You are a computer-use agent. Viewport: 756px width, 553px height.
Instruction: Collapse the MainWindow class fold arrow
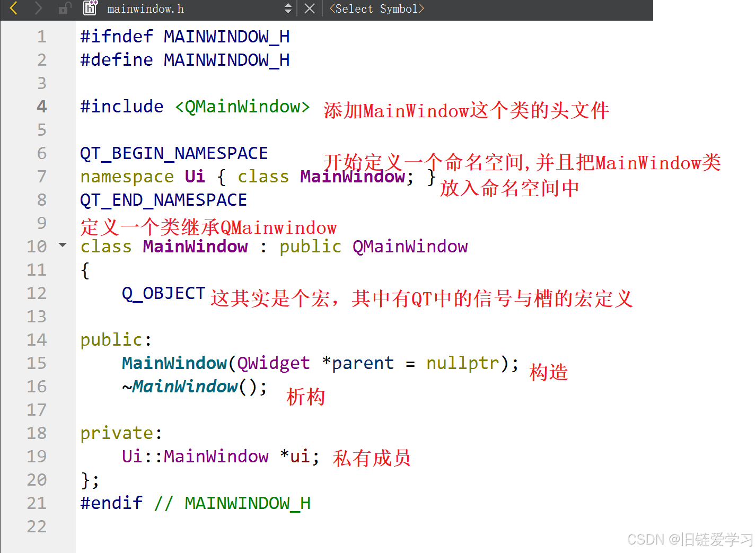click(63, 245)
